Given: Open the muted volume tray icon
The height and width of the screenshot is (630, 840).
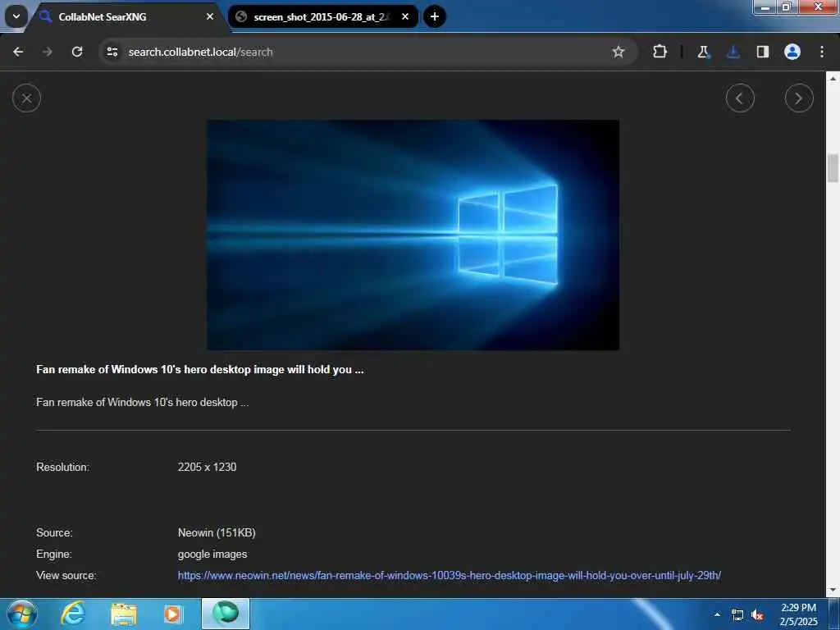Looking at the screenshot, I should [757, 614].
